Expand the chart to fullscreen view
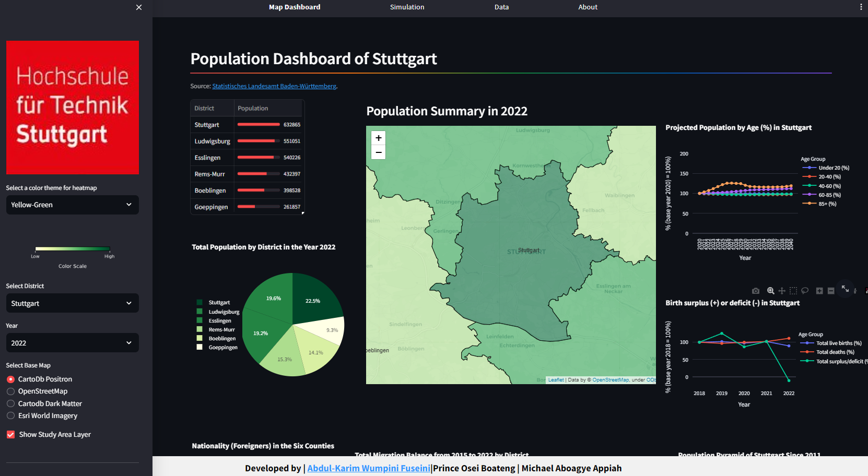This screenshot has width=868, height=476. (x=845, y=289)
